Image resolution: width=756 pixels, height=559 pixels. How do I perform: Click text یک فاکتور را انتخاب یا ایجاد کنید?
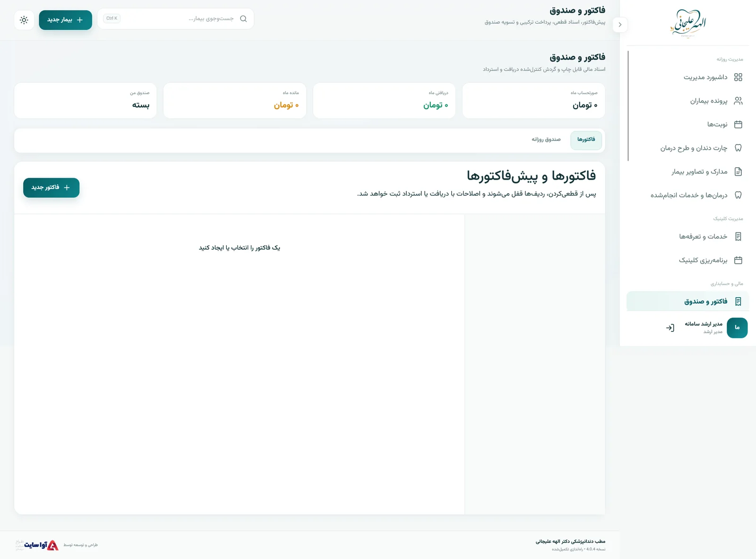(240, 248)
